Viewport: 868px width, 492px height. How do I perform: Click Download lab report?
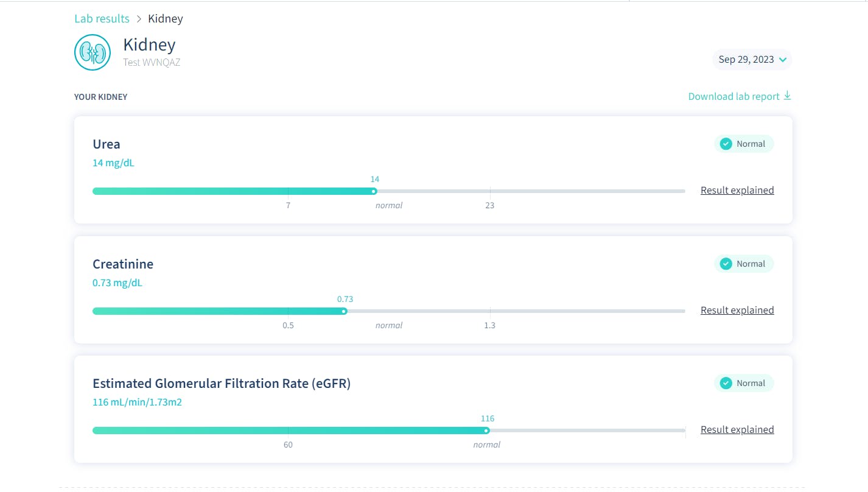pyautogui.click(x=733, y=96)
